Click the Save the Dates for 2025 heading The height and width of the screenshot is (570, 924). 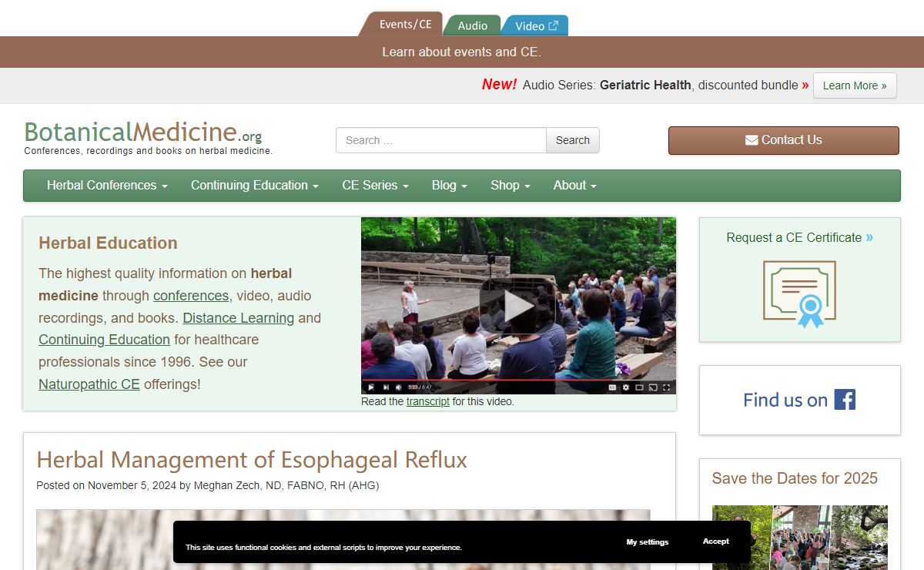(x=795, y=478)
